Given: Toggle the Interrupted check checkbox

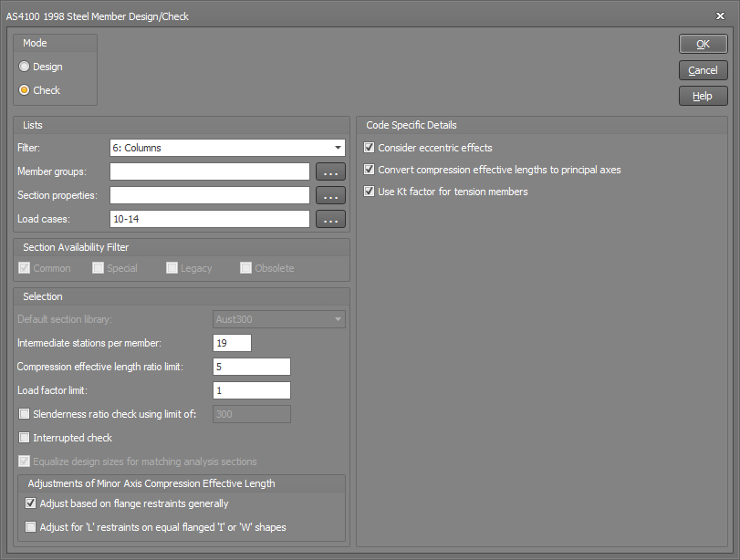Looking at the screenshot, I should (x=24, y=438).
